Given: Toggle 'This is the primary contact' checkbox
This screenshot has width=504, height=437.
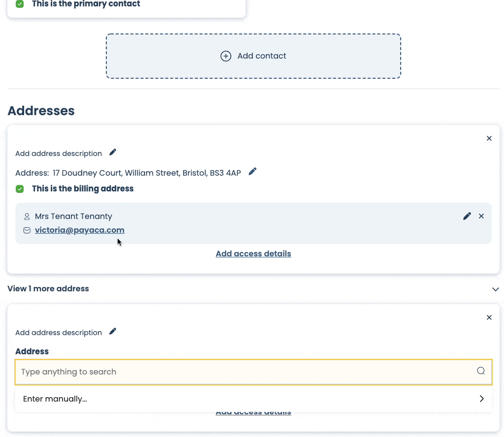Looking at the screenshot, I should pyautogui.click(x=20, y=4).
